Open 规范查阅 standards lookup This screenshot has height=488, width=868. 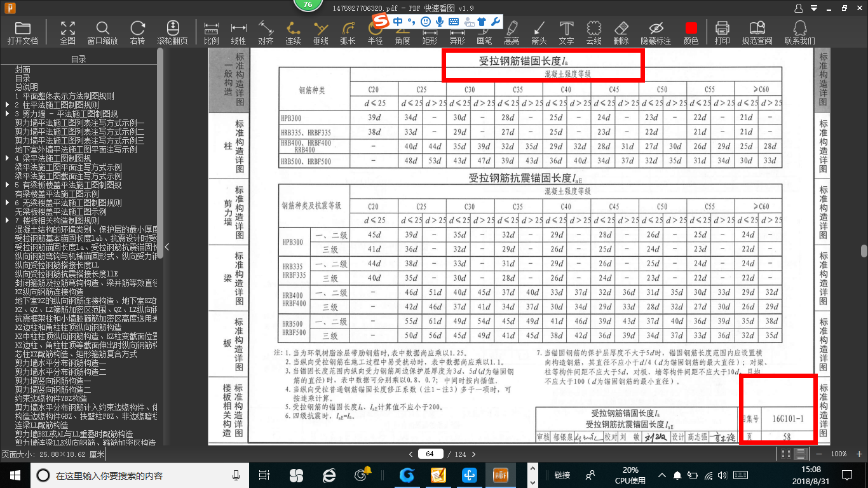pos(757,32)
